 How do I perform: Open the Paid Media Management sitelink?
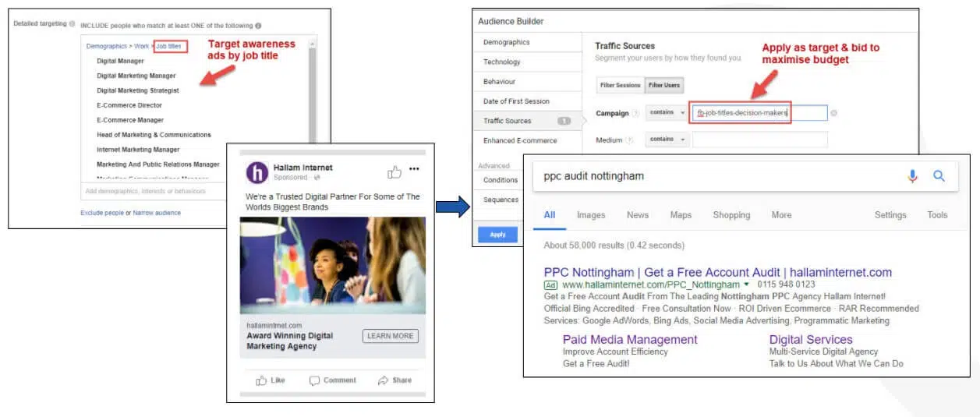pyautogui.click(x=630, y=340)
